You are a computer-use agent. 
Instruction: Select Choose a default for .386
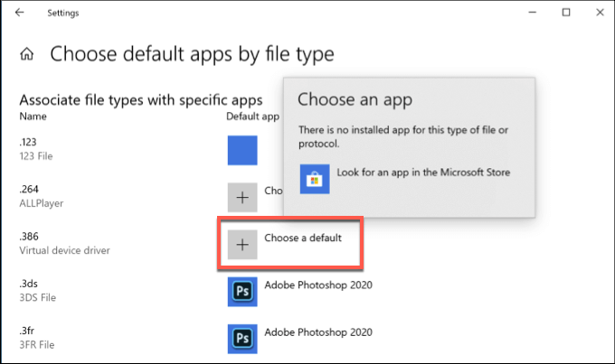pos(303,238)
